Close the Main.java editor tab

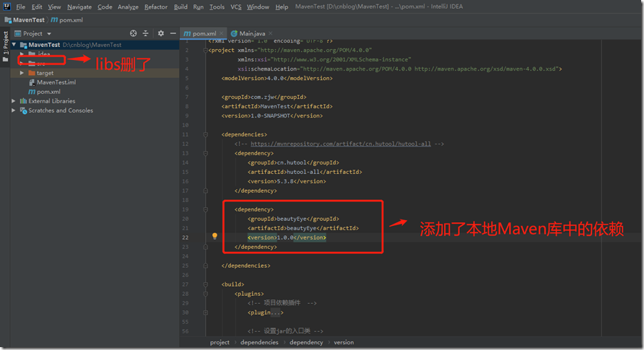[x=270, y=33]
